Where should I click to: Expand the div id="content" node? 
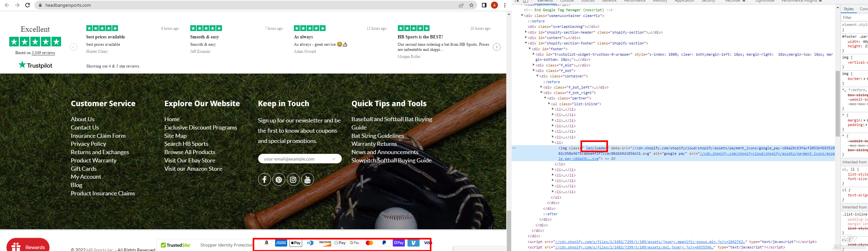pos(526,38)
